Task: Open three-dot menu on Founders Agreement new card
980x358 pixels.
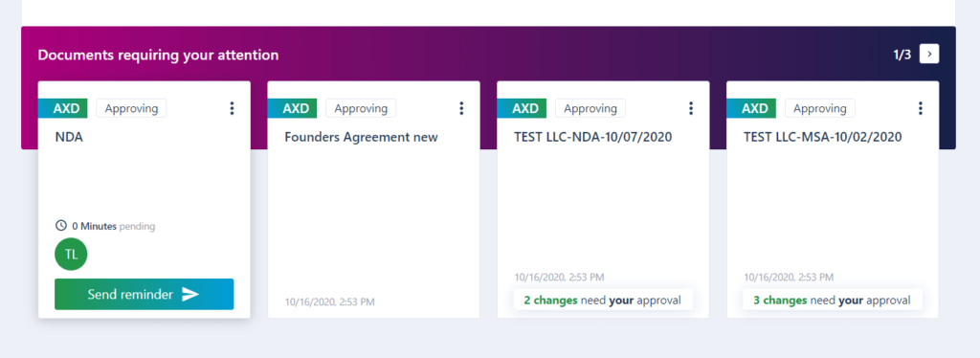Action: (x=461, y=108)
